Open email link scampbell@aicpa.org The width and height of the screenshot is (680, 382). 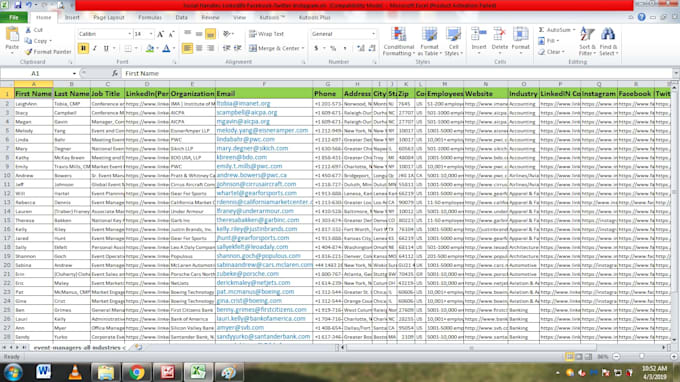click(247, 113)
